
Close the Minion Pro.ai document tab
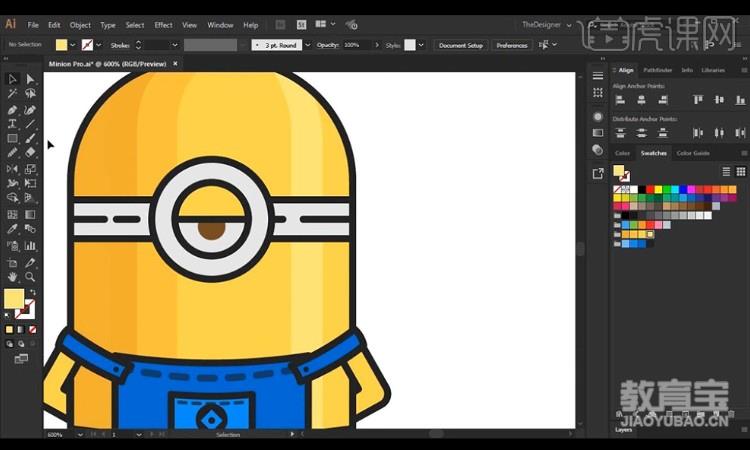pyautogui.click(x=175, y=63)
